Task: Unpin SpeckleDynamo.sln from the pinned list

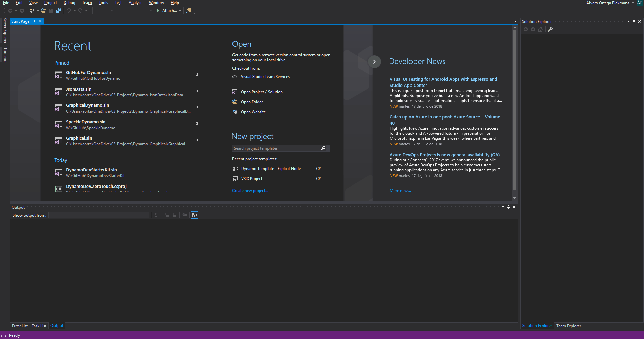Action: [x=197, y=124]
